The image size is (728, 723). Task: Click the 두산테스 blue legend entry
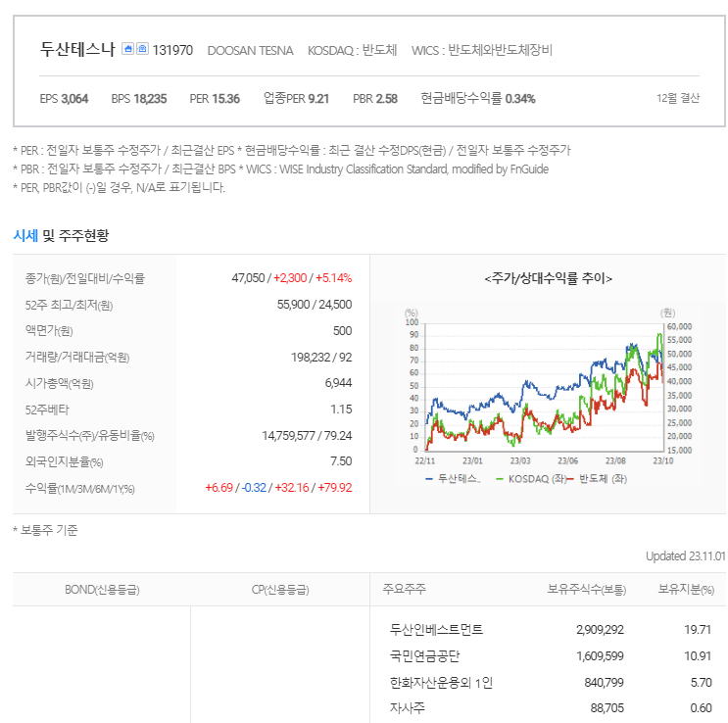(453, 479)
